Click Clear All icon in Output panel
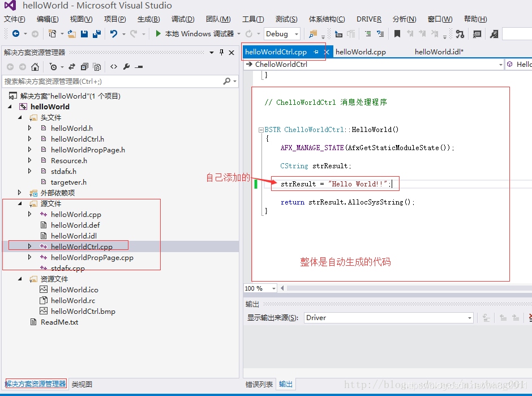Screen dimensions: 532x396 pos(529,318)
